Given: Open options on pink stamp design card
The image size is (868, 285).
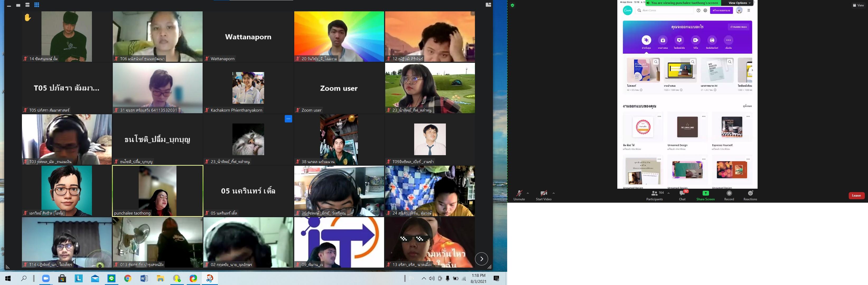Looking at the screenshot, I should (x=659, y=116).
